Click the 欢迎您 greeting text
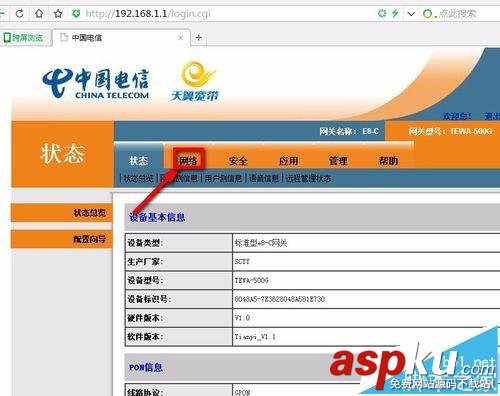Viewport: 500px width, 396px height. pos(457,116)
